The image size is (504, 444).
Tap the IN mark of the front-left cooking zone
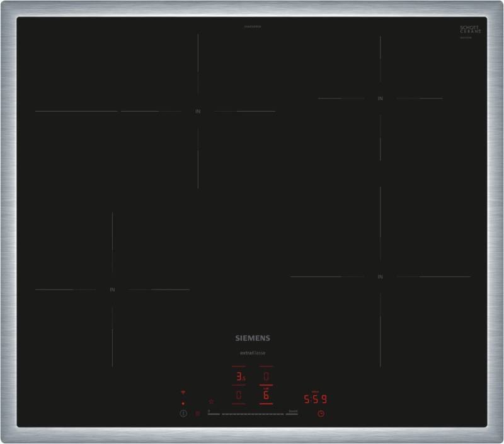click(112, 290)
